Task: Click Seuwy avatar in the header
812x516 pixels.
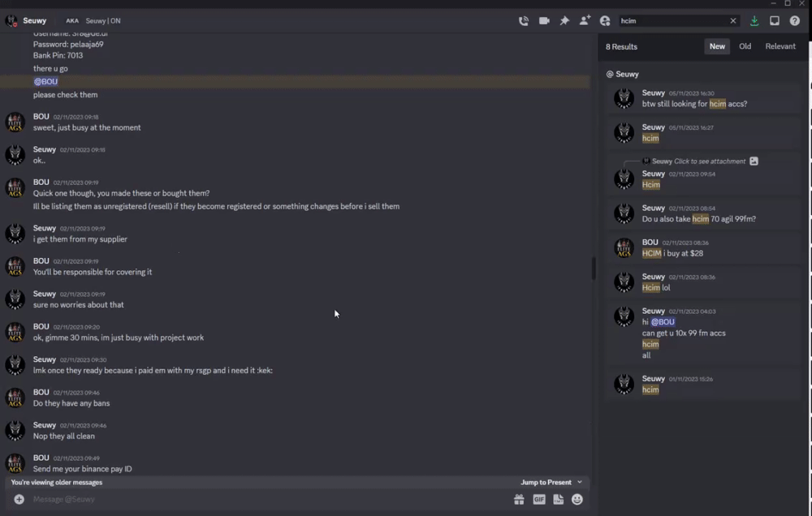Action: click(11, 21)
